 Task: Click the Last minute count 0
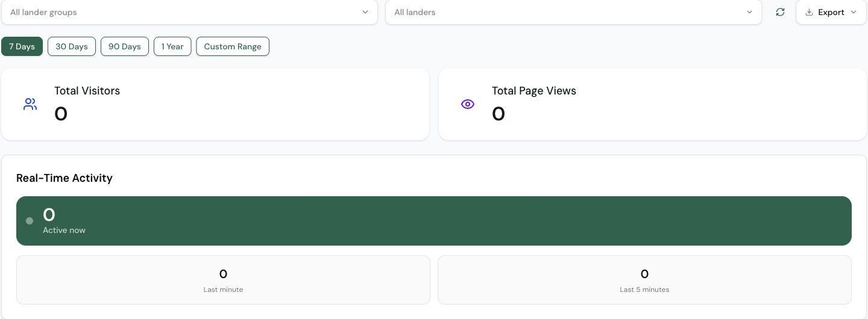point(223,274)
